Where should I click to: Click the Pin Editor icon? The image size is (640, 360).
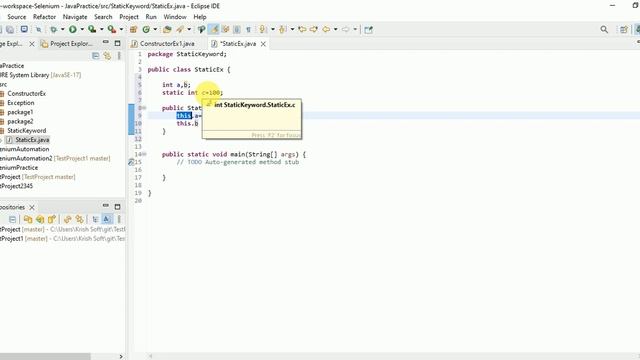click(369, 29)
